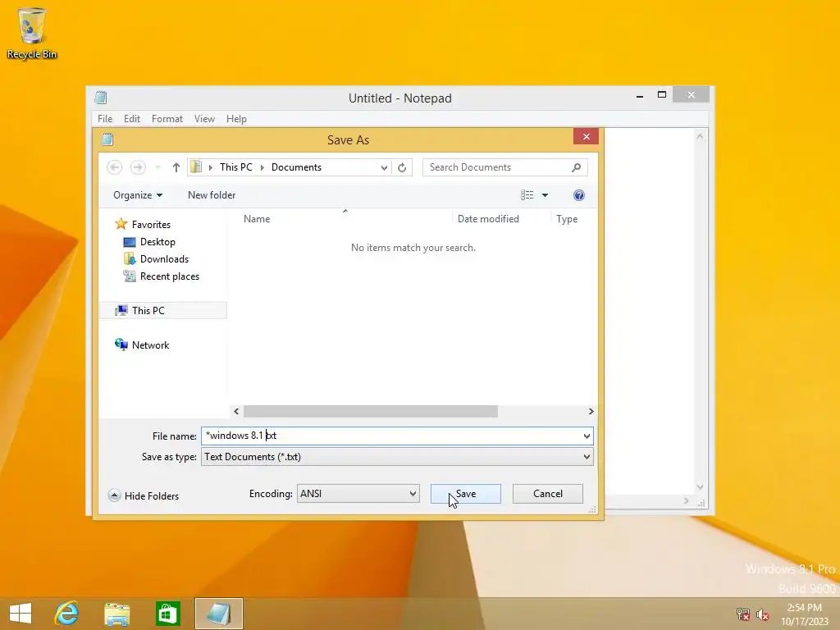The height and width of the screenshot is (630, 840).
Task: Open the Organize dropdown menu
Action: 138,195
